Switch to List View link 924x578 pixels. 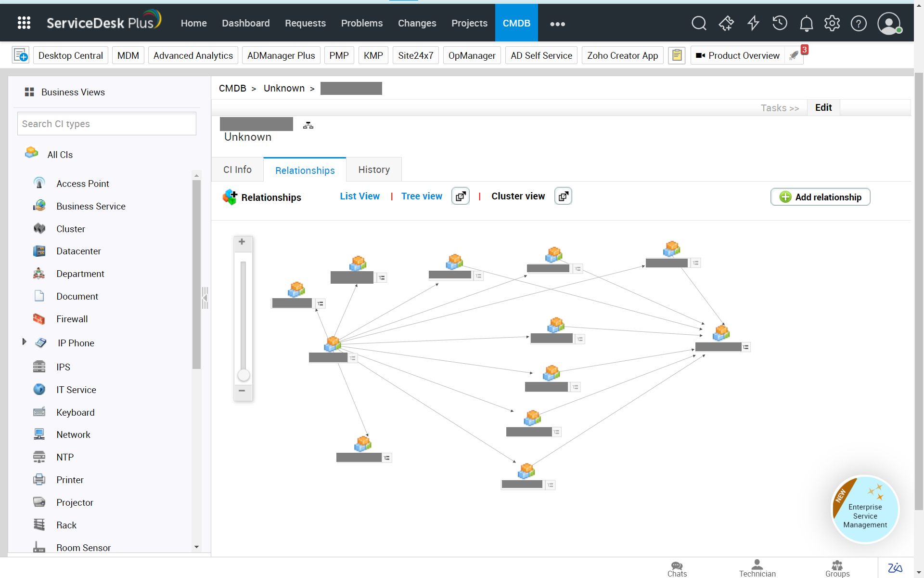[359, 196]
